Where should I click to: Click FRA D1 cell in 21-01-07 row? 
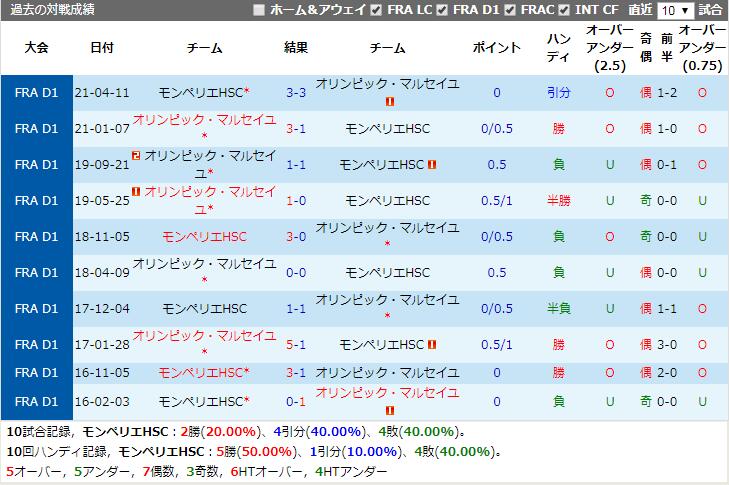[36, 129]
